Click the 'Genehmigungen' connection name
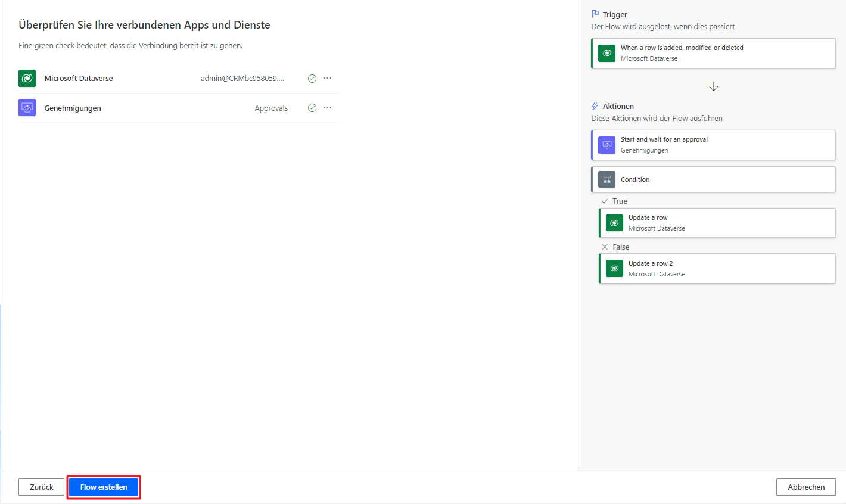This screenshot has width=846, height=504. [x=73, y=108]
